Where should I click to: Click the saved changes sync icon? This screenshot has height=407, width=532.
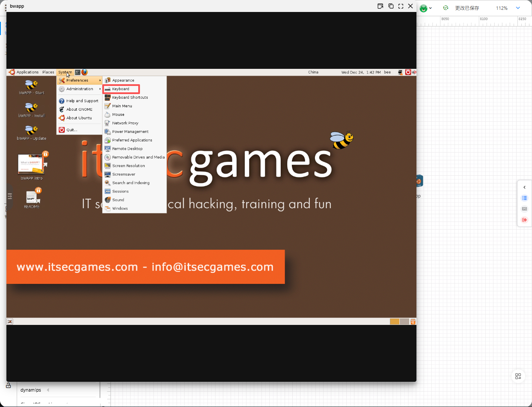[x=446, y=8]
